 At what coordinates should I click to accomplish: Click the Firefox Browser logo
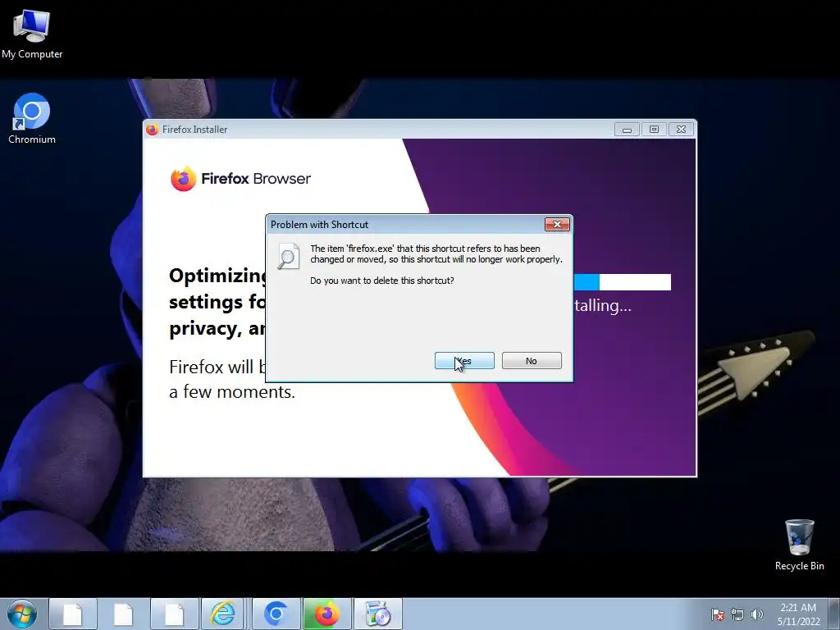tap(240, 178)
